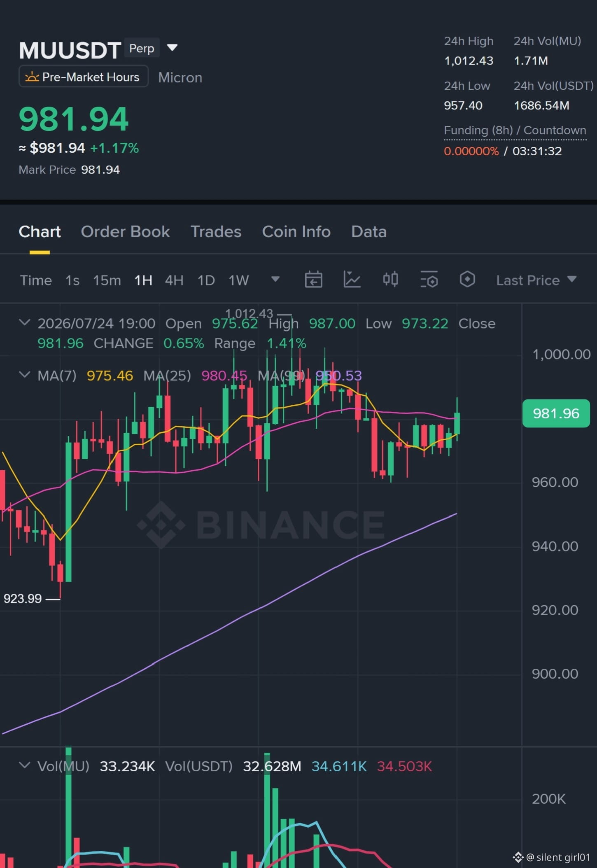The width and height of the screenshot is (597, 868).
Task: Collapse the MA indicator legend row
Action: 25,375
